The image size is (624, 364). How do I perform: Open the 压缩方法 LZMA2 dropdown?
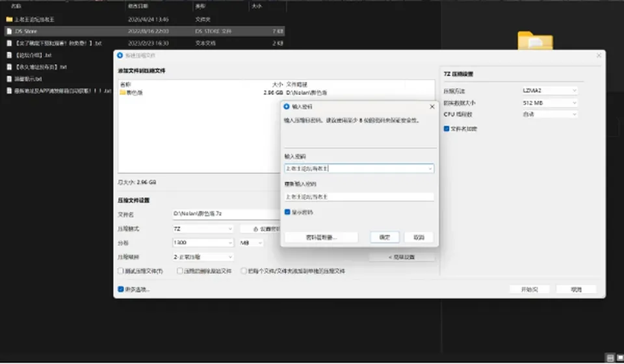tap(550, 91)
